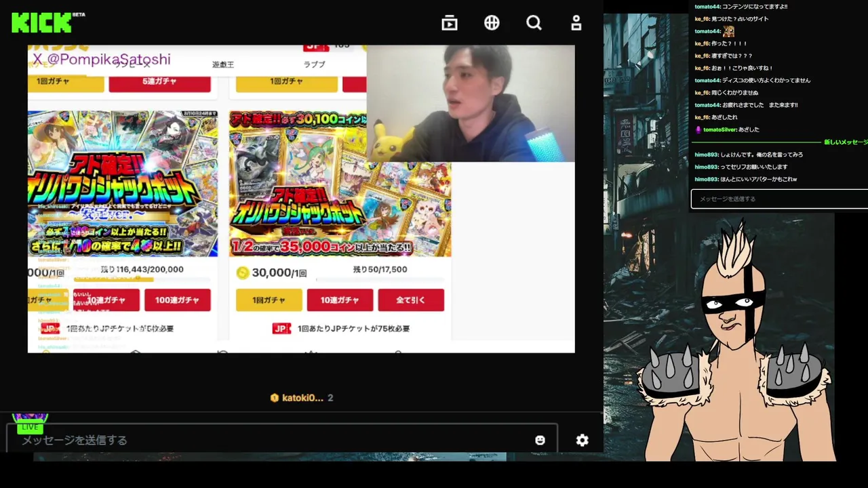Click the gold coin icon beside 30,000
Viewport: 868px width, 488px height.
coord(242,272)
